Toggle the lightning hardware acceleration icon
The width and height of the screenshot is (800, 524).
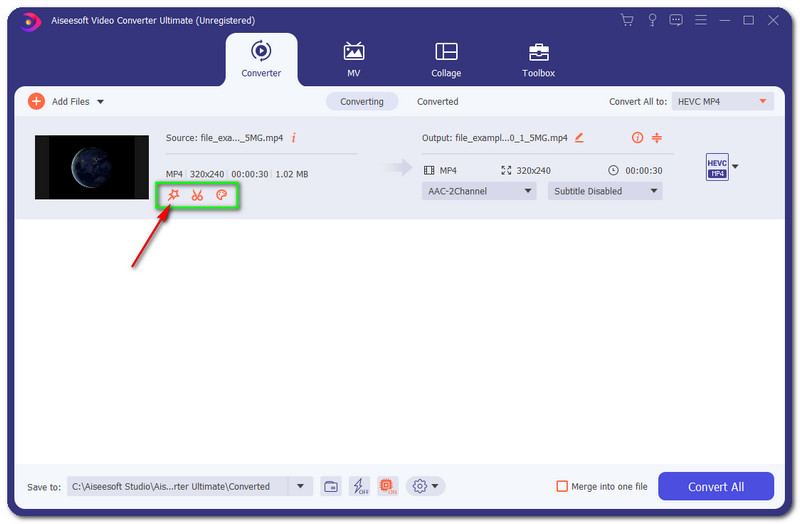tap(359, 487)
